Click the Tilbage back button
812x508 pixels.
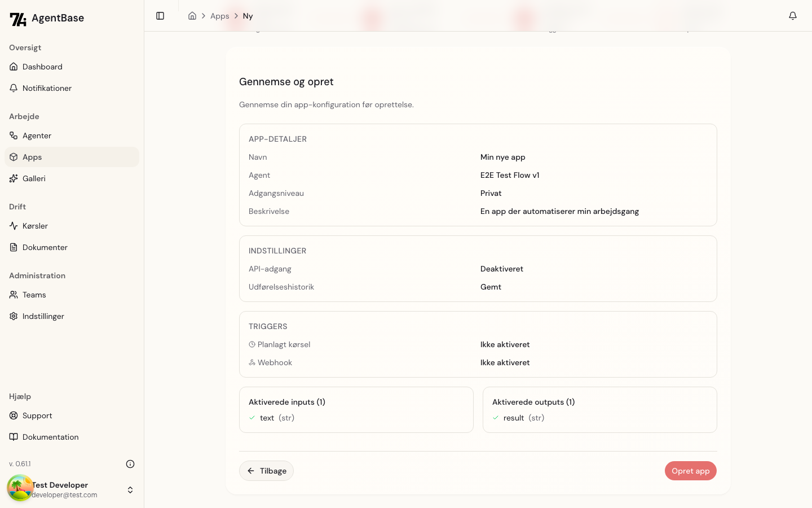tap(266, 471)
